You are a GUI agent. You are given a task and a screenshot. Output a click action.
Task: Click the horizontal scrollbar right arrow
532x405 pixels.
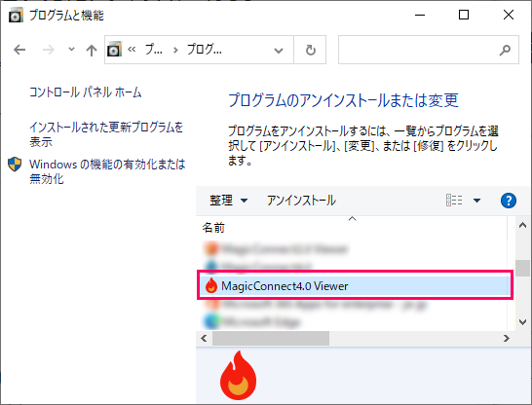coord(507,338)
